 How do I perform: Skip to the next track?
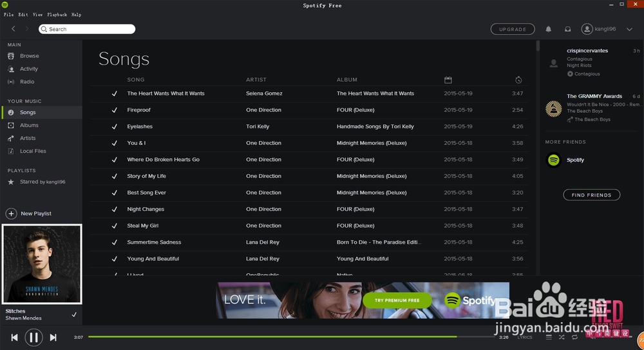(53, 338)
